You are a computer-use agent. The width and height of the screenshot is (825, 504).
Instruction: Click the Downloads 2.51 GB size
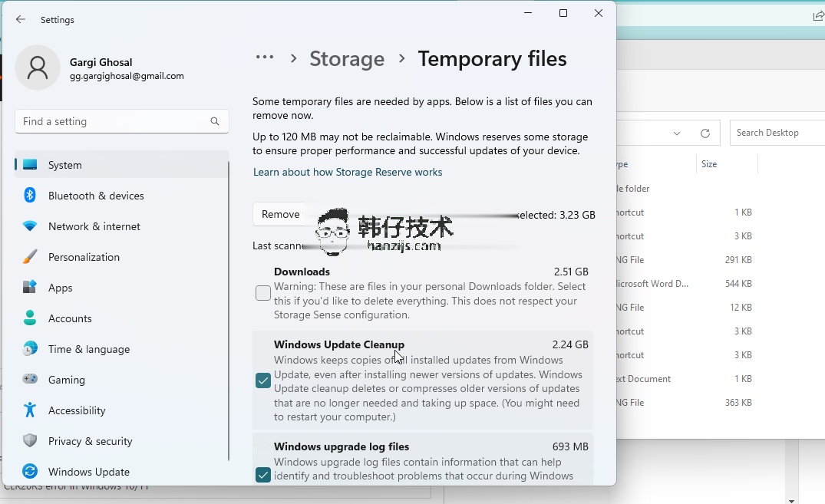point(571,272)
